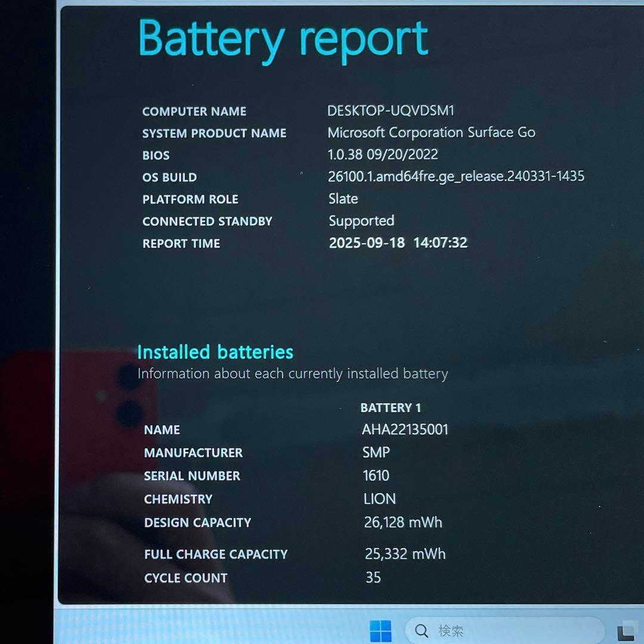Click the 'SYSTEM PRODUCT NAME' label
The width and height of the screenshot is (644, 644).
[x=214, y=134]
